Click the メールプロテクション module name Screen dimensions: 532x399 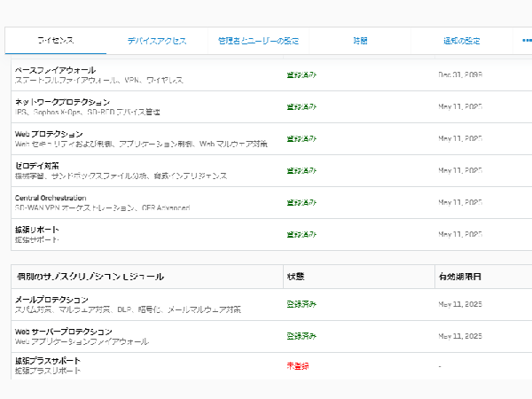[x=51, y=300]
